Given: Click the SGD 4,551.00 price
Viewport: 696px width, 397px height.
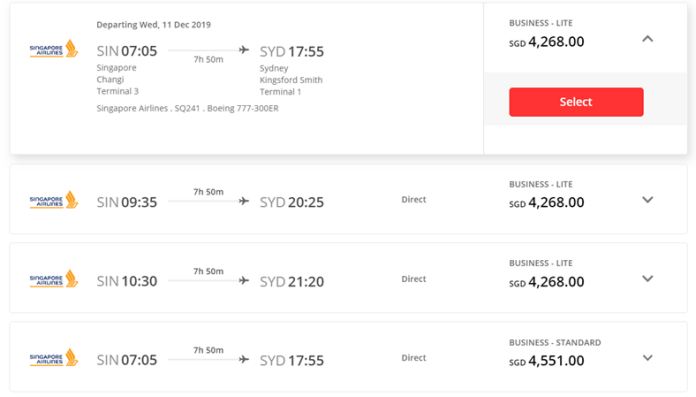Looking at the screenshot, I should point(546,361).
